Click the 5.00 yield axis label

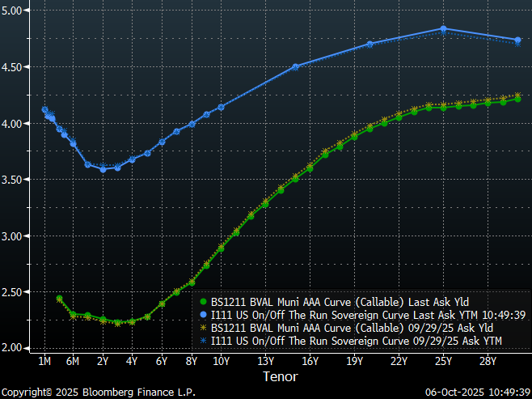click(15, 11)
